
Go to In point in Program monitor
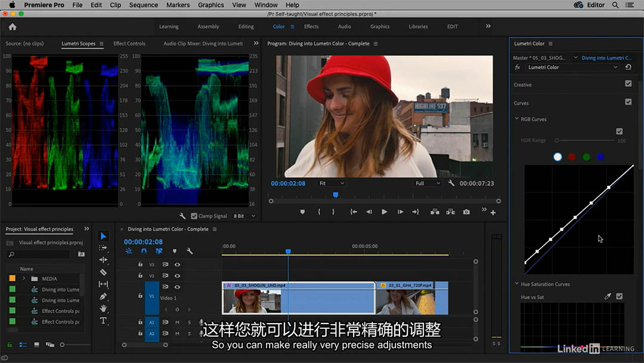click(353, 212)
